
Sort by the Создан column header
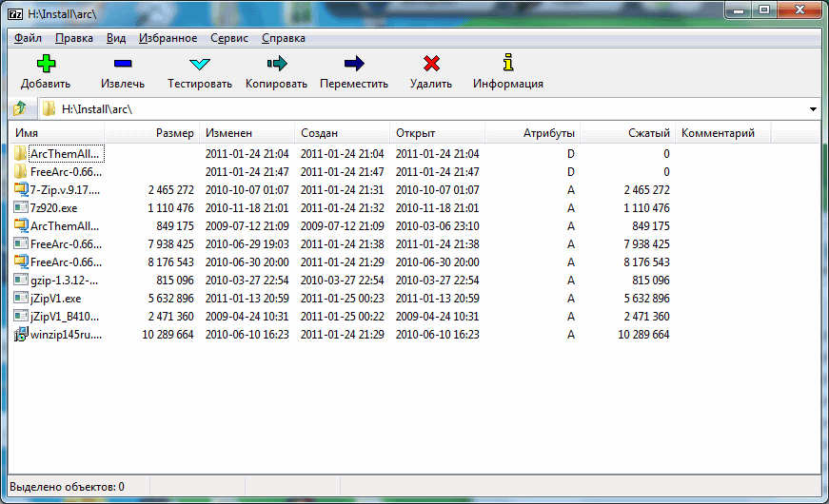(342, 133)
